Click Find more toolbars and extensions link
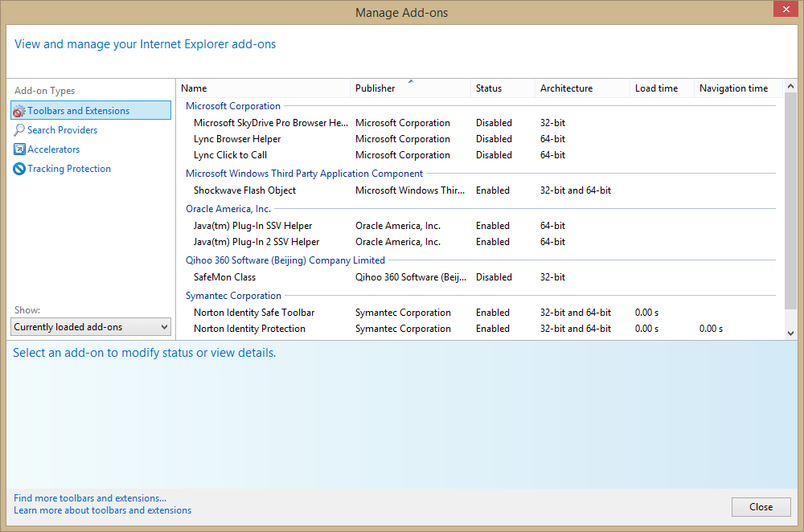The image size is (804, 532). tap(90, 498)
